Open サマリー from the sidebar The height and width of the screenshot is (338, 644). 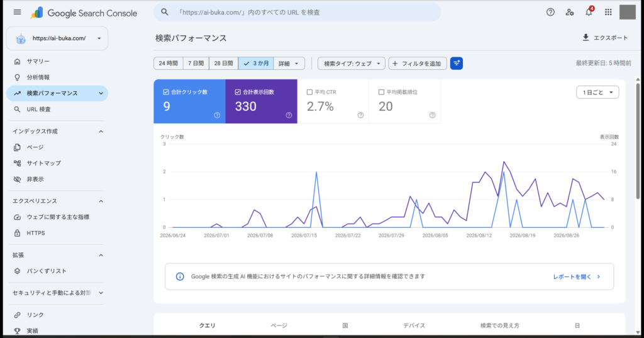pyautogui.click(x=57, y=61)
